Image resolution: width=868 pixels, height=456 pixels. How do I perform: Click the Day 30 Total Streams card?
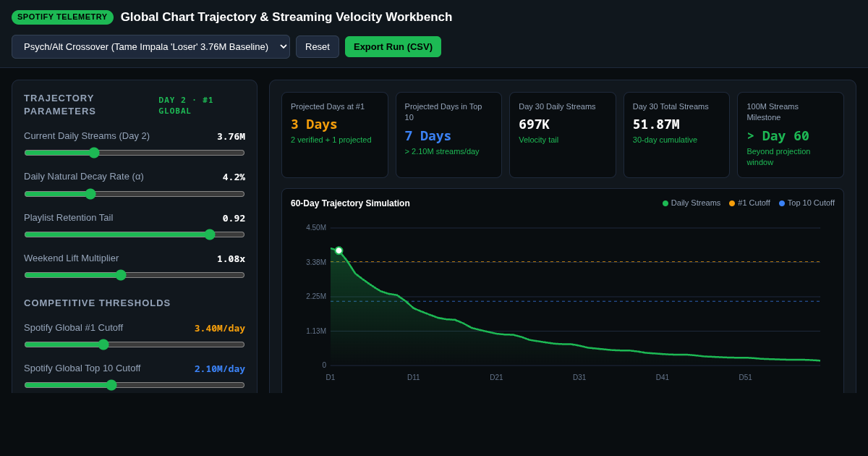point(676,135)
